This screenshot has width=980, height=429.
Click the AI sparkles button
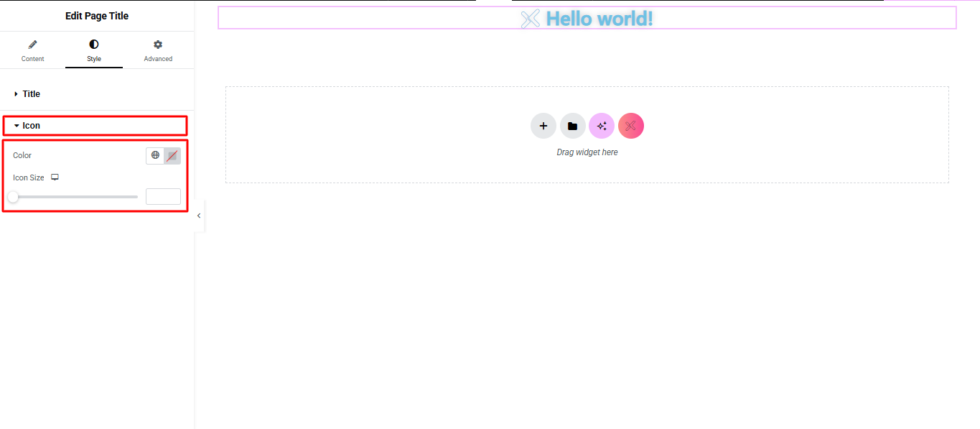[x=602, y=126]
